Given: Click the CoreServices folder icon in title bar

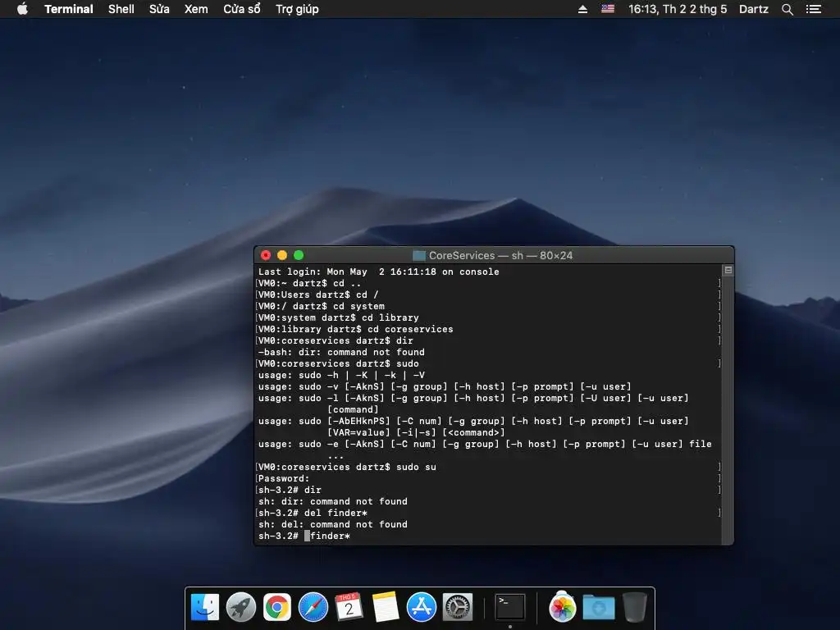Looking at the screenshot, I should point(419,256).
